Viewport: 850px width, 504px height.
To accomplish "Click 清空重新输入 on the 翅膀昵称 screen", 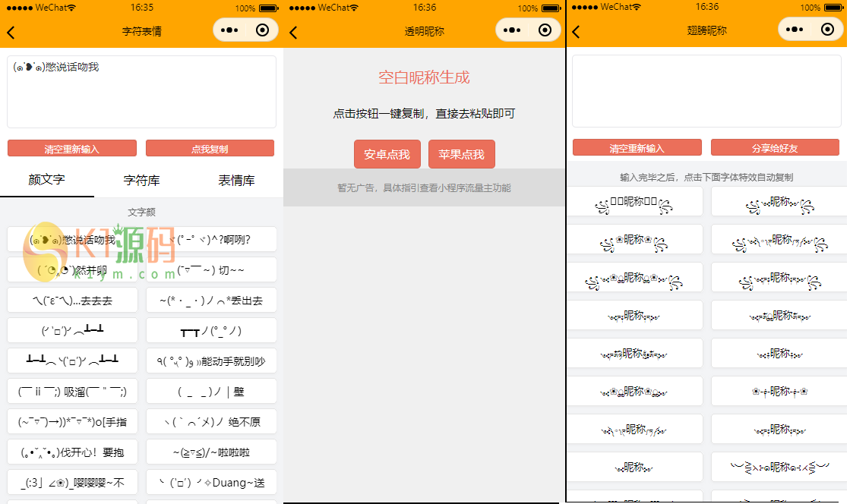I will (637, 148).
